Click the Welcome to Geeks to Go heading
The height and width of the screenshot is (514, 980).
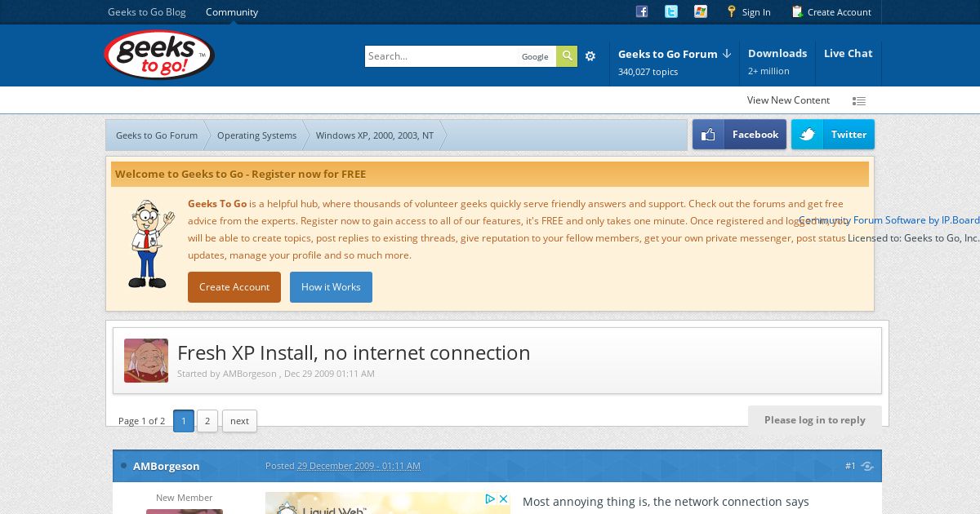click(240, 174)
